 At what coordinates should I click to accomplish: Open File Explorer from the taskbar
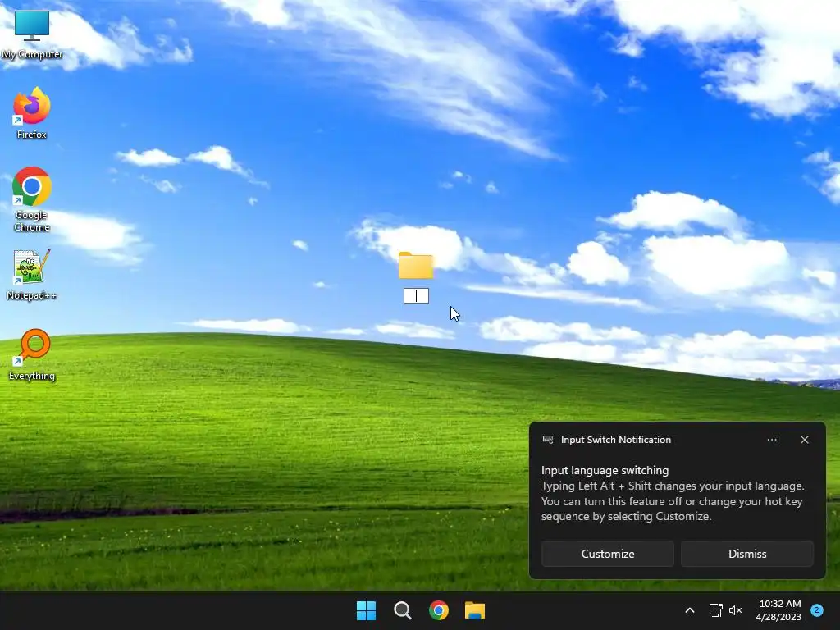pos(475,610)
